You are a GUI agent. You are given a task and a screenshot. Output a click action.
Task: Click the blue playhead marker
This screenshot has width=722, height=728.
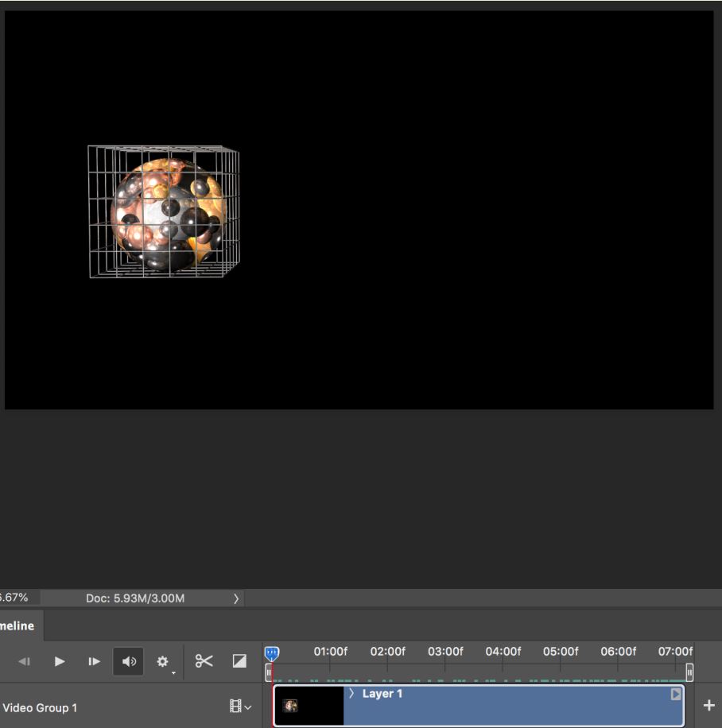[272, 654]
